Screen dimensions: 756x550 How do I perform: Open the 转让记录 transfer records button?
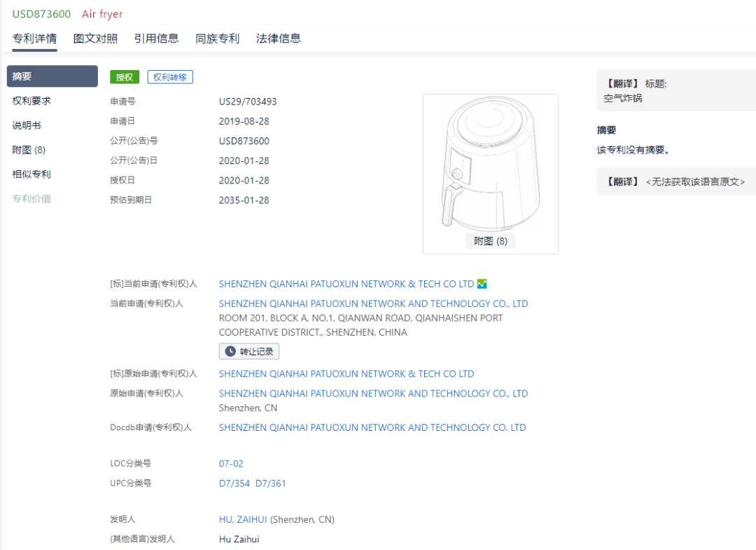249,351
